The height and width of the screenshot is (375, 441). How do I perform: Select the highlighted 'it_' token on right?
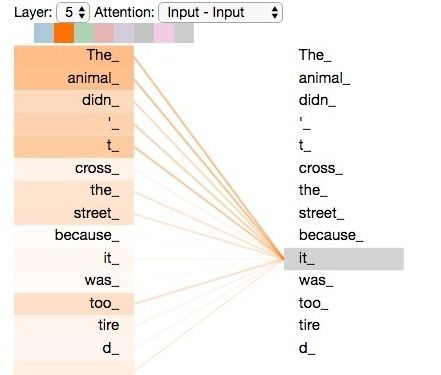(344, 259)
